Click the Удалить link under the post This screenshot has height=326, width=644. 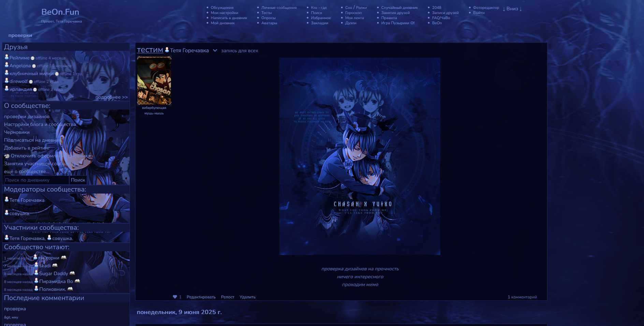[247, 297]
